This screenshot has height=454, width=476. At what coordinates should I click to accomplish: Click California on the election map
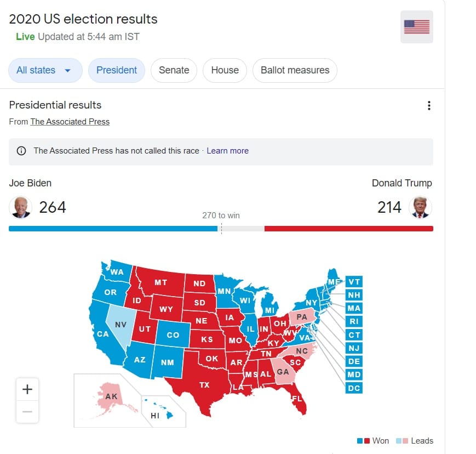point(103,334)
